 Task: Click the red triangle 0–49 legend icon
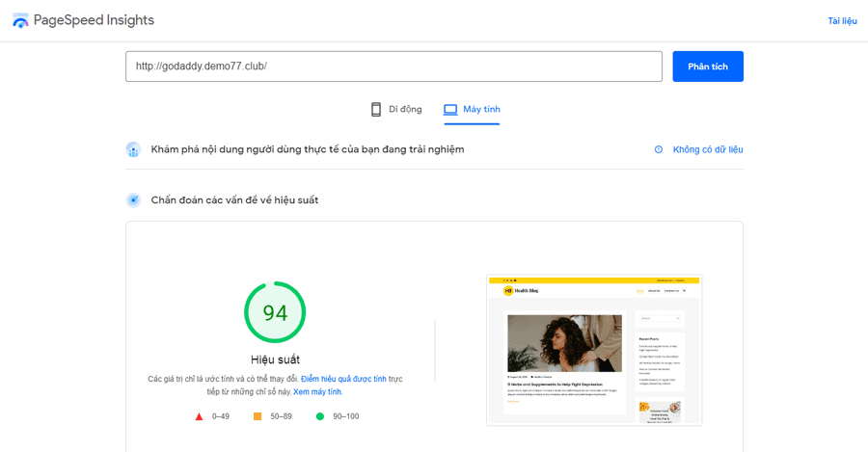[200, 416]
